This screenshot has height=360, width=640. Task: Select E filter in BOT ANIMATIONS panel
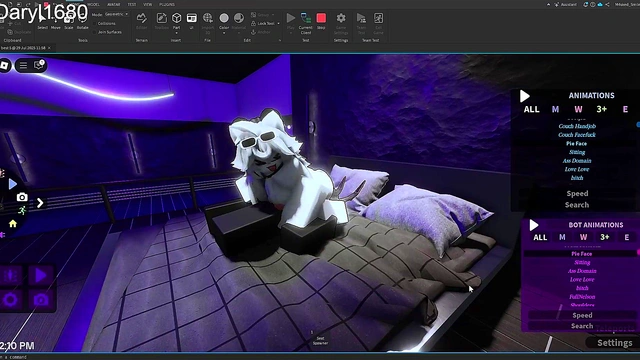(627, 237)
